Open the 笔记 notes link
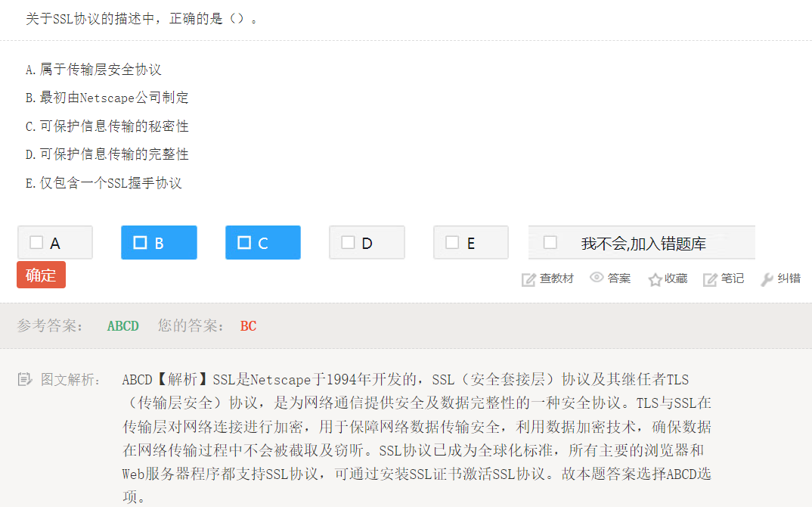The width and height of the screenshot is (812, 507). [x=733, y=278]
